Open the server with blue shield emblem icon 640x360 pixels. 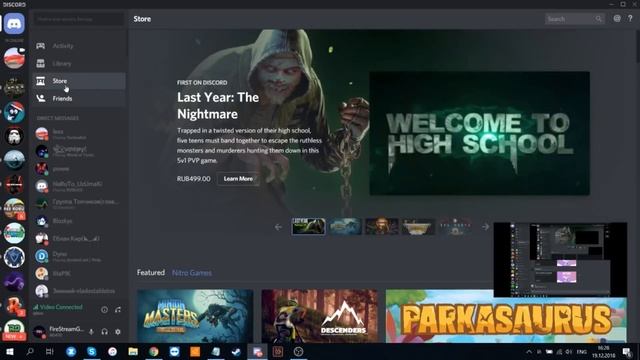point(14,258)
